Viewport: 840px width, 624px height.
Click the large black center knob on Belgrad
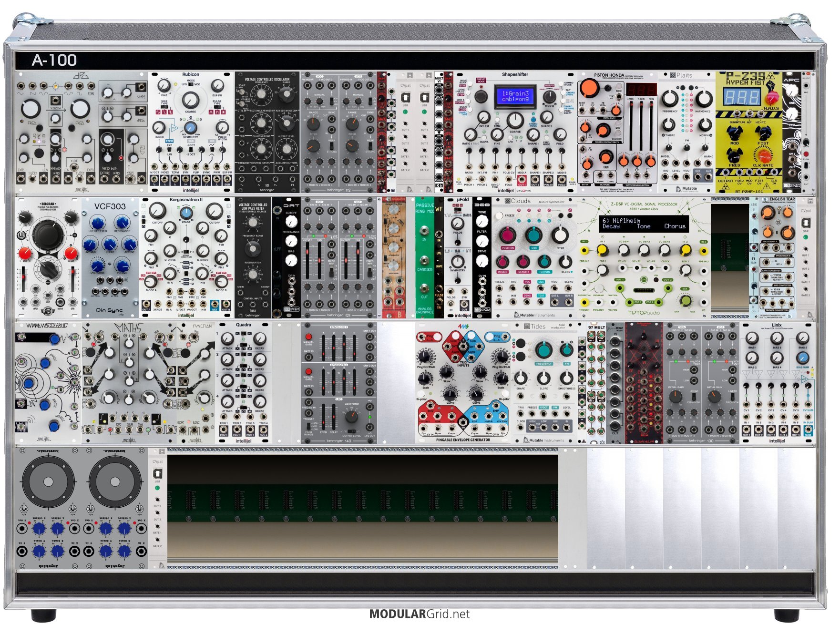coord(47,234)
